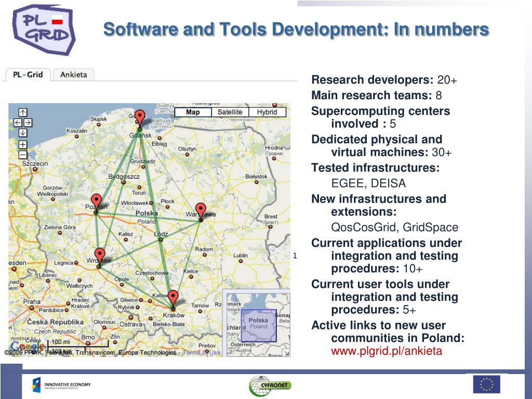Click the Białystok label on map

pyautogui.click(x=256, y=177)
